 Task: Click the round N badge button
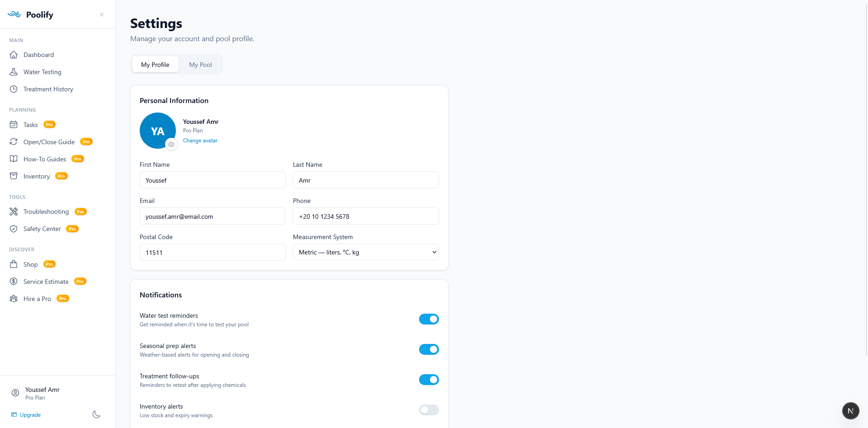pos(850,411)
